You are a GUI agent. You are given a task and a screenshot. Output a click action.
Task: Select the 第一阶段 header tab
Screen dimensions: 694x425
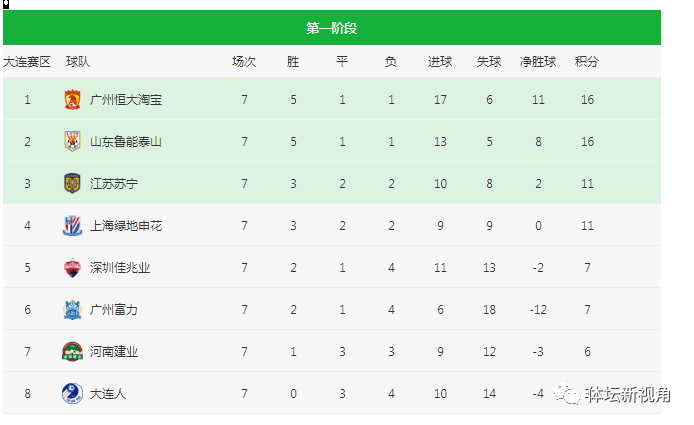tap(332, 28)
